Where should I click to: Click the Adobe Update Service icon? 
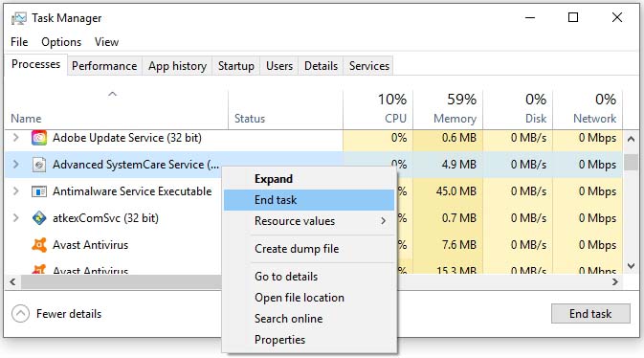coord(39,138)
